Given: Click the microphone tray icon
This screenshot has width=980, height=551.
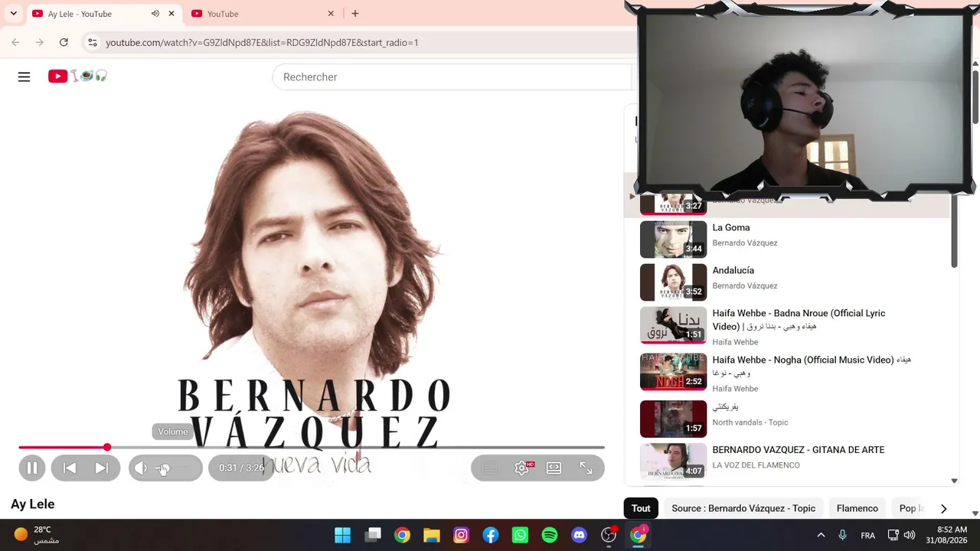Looking at the screenshot, I should pyautogui.click(x=842, y=535).
